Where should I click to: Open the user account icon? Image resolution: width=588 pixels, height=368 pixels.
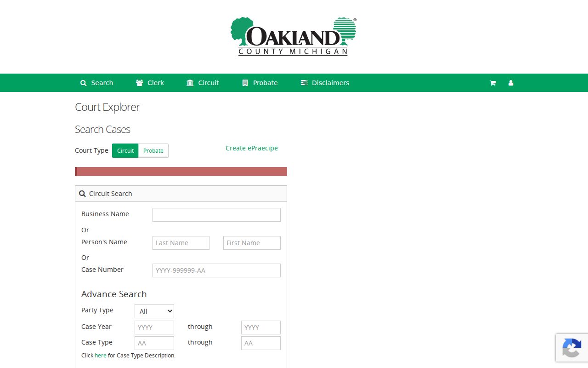click(x=511, y=83)
